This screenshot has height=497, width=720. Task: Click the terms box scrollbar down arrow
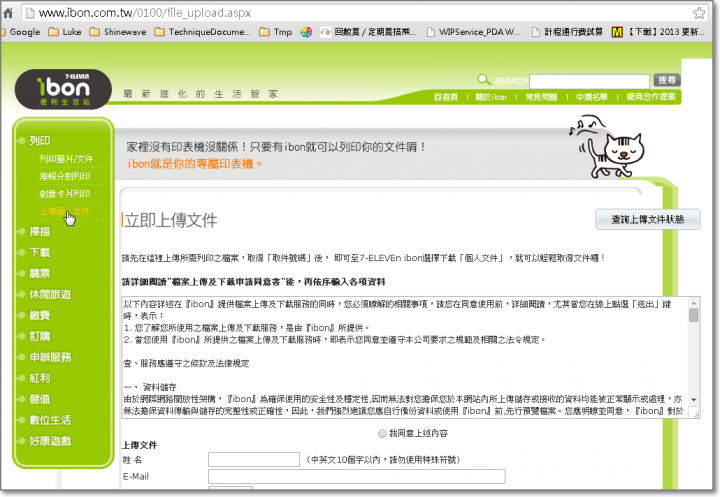click(x=693, y=401)
